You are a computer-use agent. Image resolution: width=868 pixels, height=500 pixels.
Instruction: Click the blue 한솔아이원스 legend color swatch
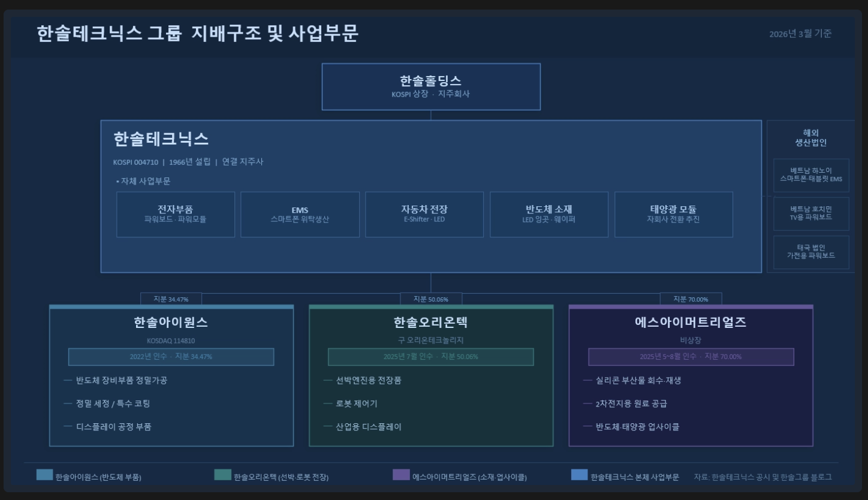44,475
